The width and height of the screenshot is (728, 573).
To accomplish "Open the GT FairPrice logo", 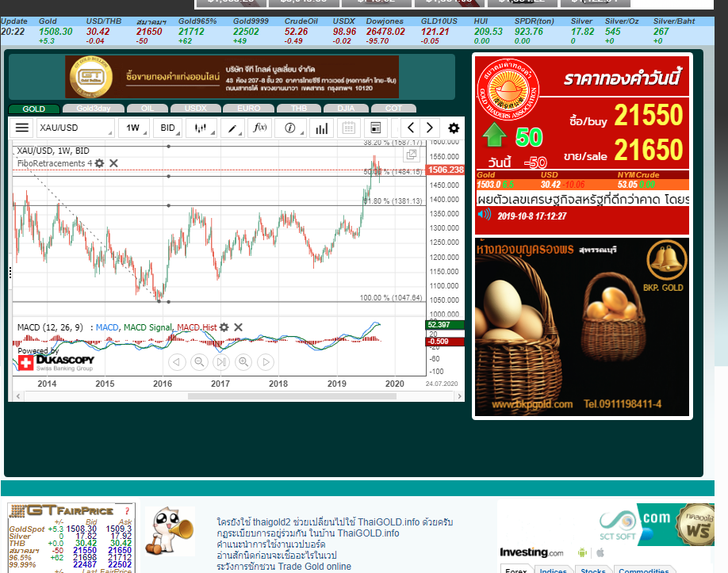I will click(x=62, y=511).
